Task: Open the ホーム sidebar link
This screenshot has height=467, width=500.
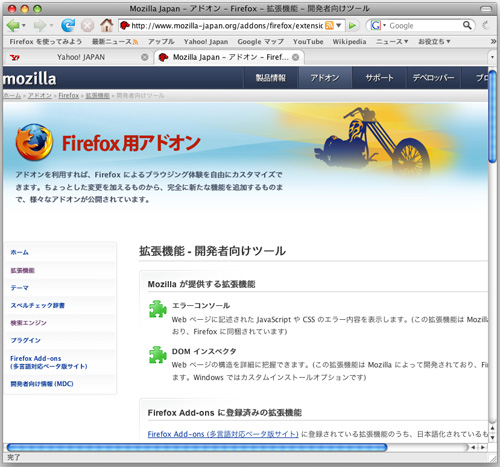Action: click(x=19, y=252)
